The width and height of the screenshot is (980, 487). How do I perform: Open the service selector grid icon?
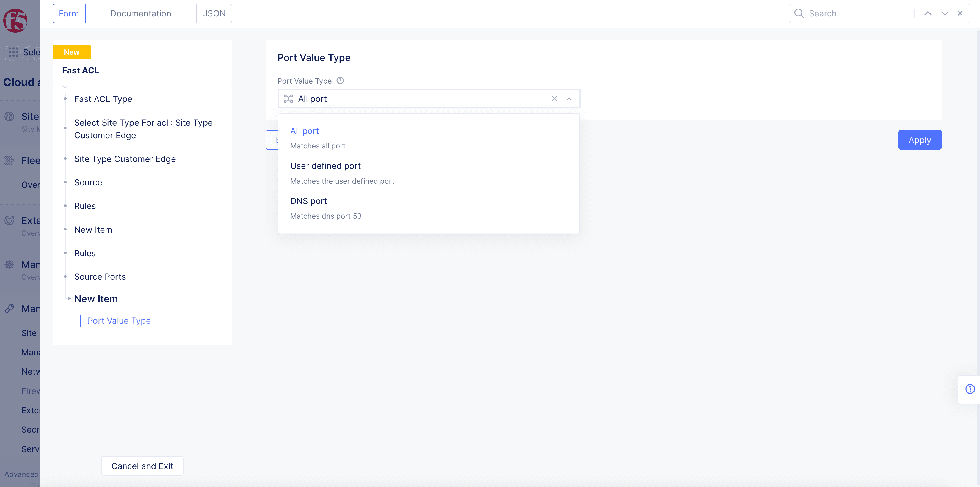[x=13, y=52]
